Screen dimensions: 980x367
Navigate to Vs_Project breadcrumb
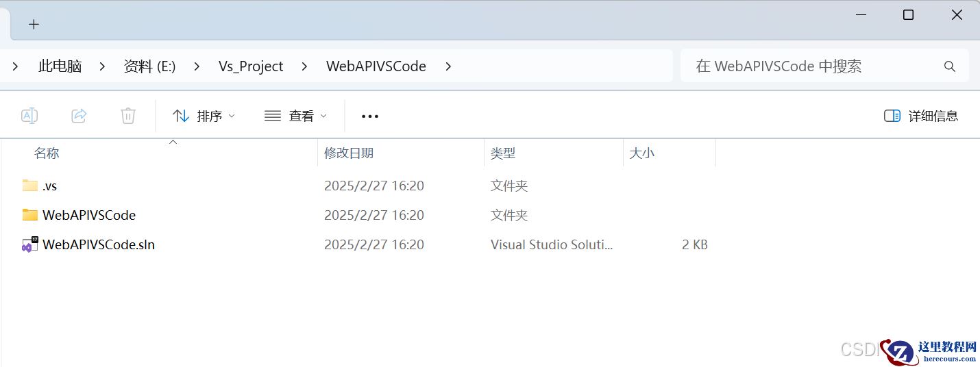251,66
